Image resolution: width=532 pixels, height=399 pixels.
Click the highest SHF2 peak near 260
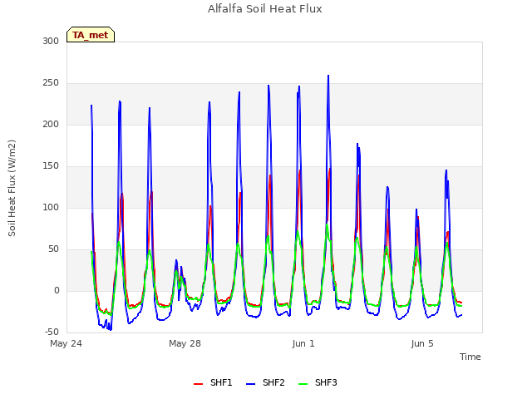(x=328, y=76)
